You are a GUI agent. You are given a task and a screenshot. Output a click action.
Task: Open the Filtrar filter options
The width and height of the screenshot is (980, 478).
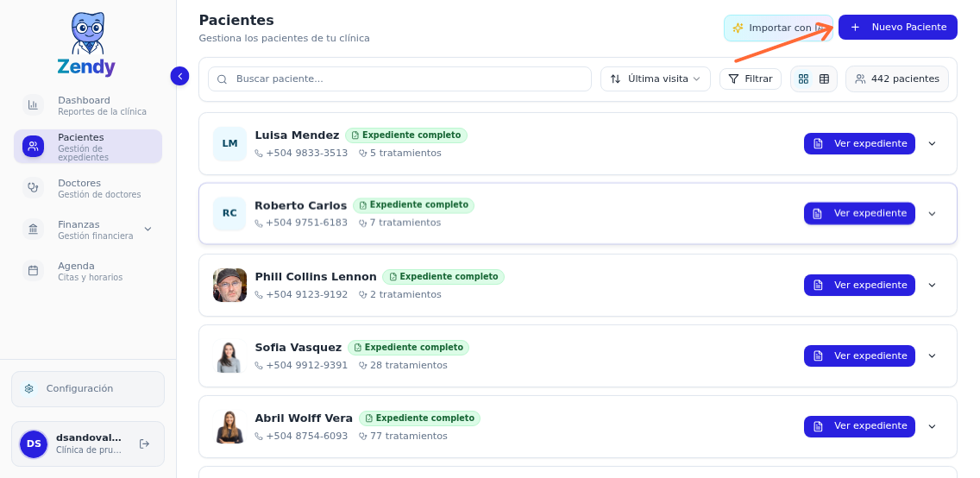(750, 79)
